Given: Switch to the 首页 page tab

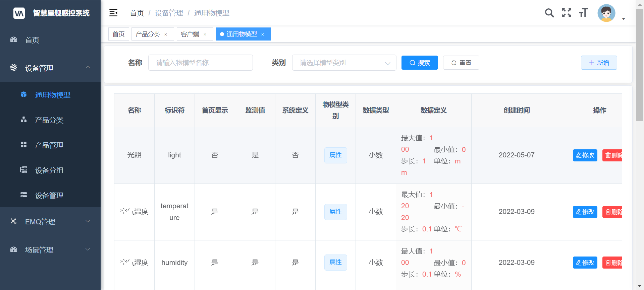Looking at the screenshot, I should pyautogui.click(x=119, y=34).
